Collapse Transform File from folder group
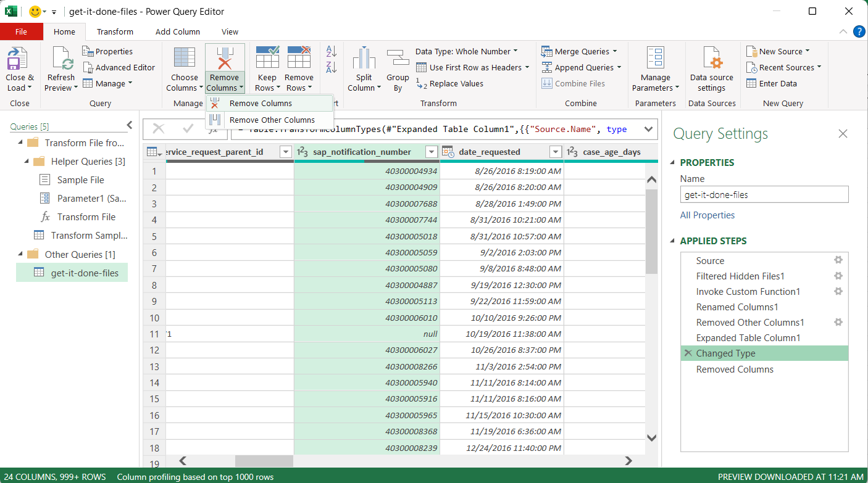The height and width of the screenshot is (483, 868). coord(22,143)
